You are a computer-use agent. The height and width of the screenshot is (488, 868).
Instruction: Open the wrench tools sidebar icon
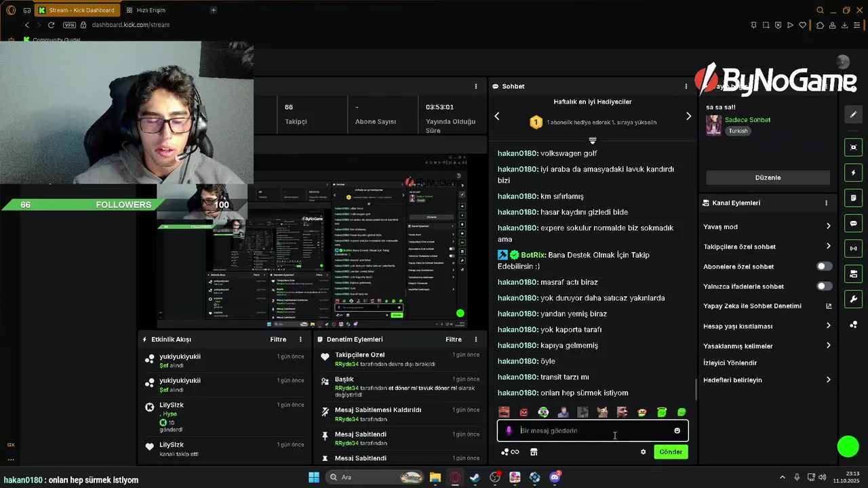pos(853,299)
